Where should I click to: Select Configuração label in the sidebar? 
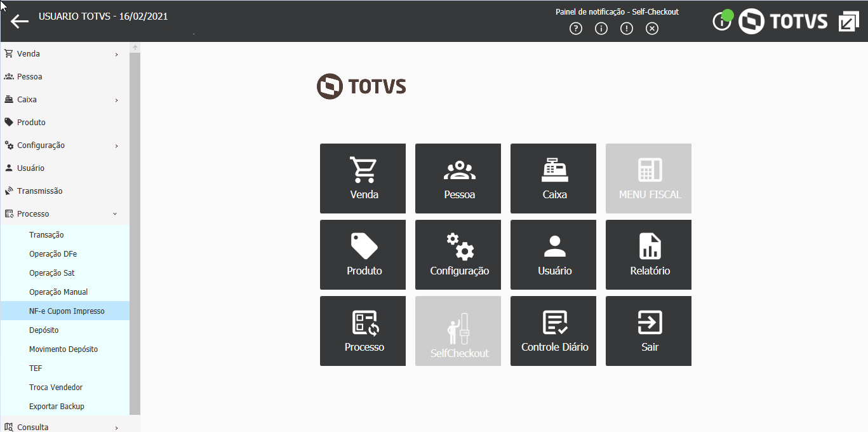click(41, 145)
